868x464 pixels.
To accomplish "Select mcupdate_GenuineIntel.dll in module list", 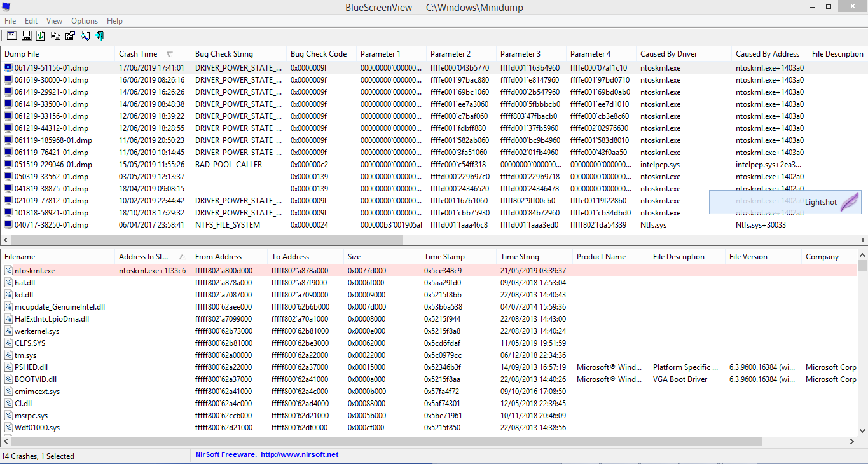I will pos(60,307).
